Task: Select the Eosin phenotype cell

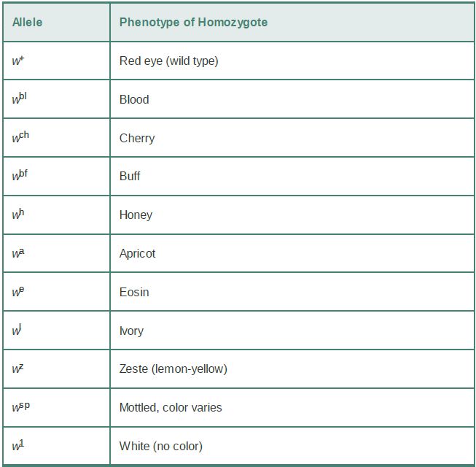Action: point(292,292)
